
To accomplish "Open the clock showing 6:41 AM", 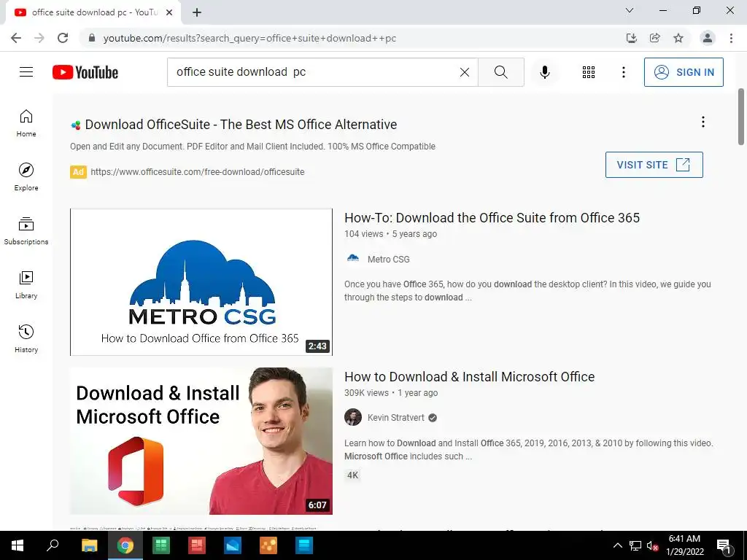I will pyautogui.click(x=685, y=545).
